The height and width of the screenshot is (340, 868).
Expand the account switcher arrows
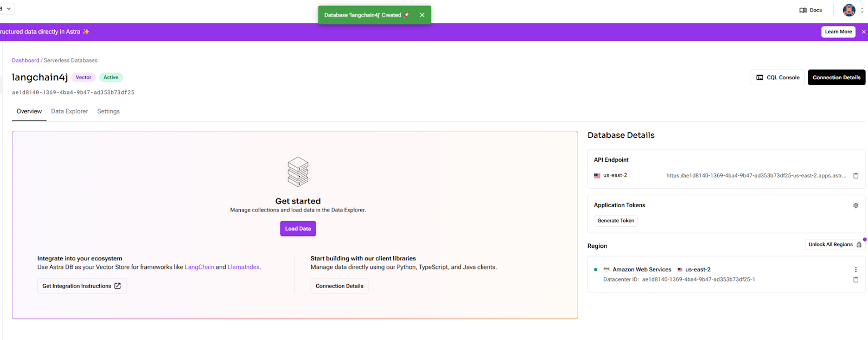click(862, 10)
